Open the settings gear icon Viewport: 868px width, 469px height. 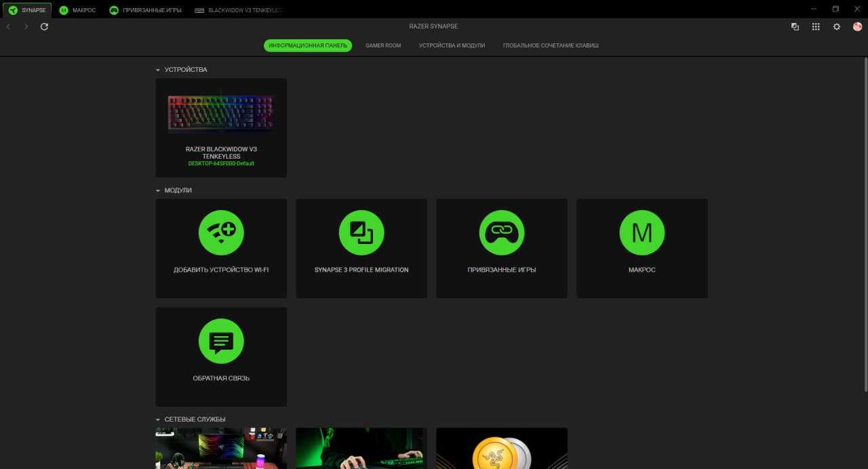pos(837,26)
